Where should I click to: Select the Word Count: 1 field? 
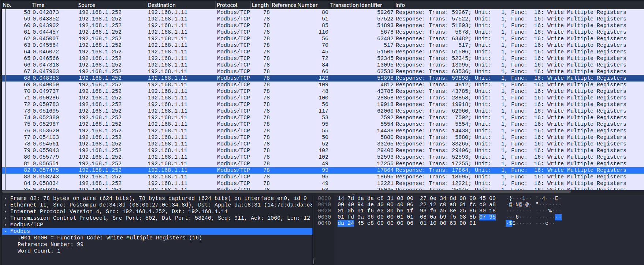[39, 251]
